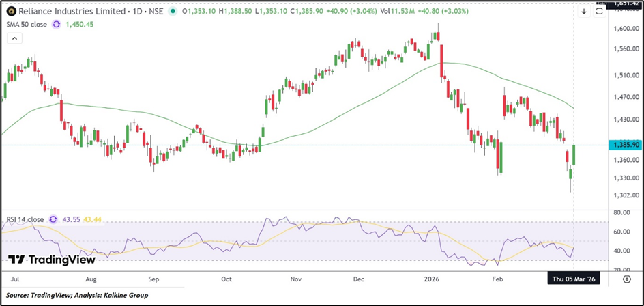Click the TradingView logo

click(x=44, y=260)
